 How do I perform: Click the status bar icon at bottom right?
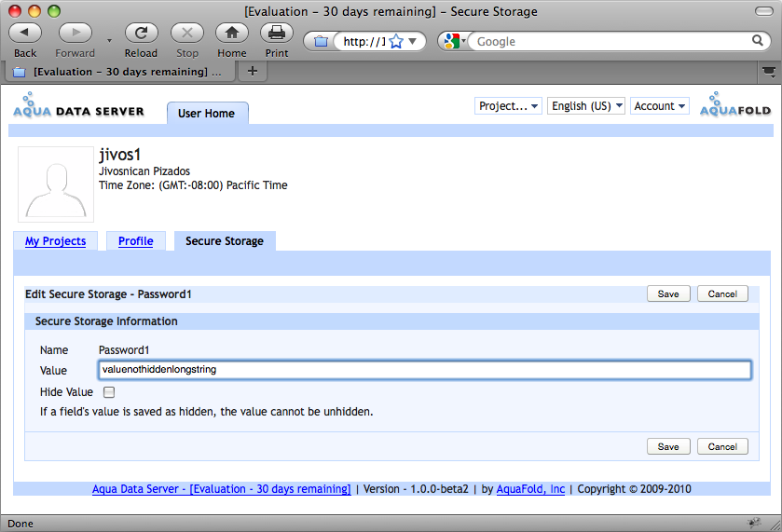click(754, 523)
